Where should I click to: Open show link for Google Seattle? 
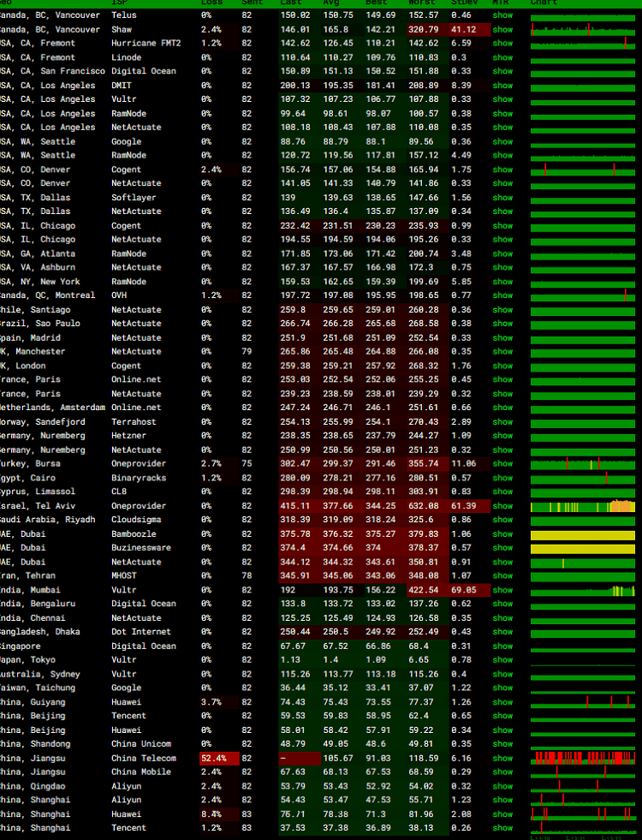[502, 141]
